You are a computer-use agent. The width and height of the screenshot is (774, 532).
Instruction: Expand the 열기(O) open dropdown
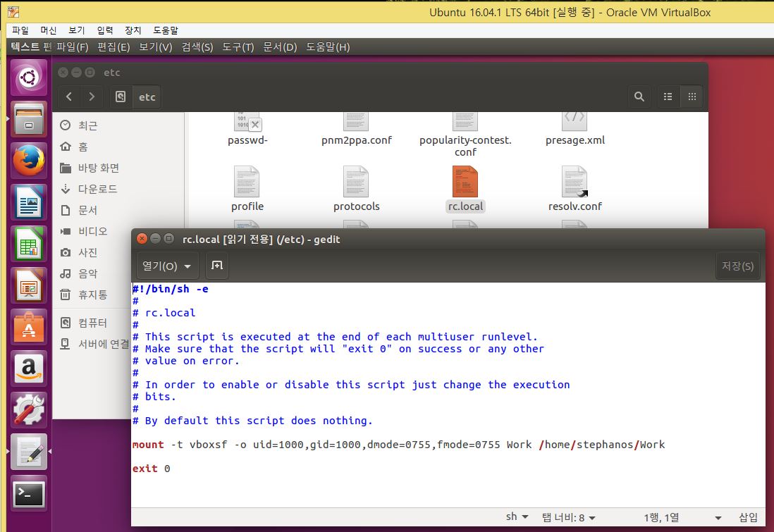click(167, 266)
